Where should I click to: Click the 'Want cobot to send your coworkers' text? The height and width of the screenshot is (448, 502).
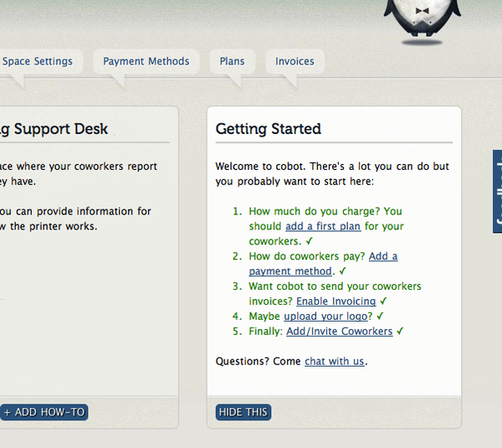click(x=335, y=286)
